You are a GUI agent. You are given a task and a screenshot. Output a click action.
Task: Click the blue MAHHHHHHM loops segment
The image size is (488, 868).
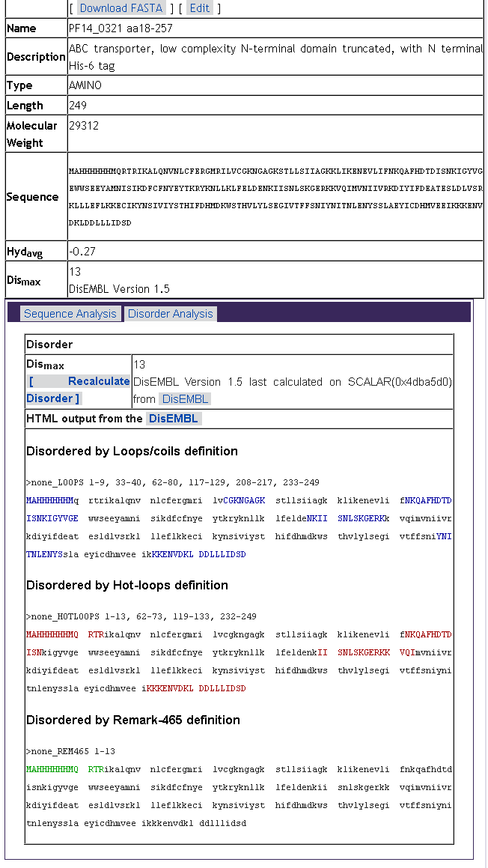point(50,500)
